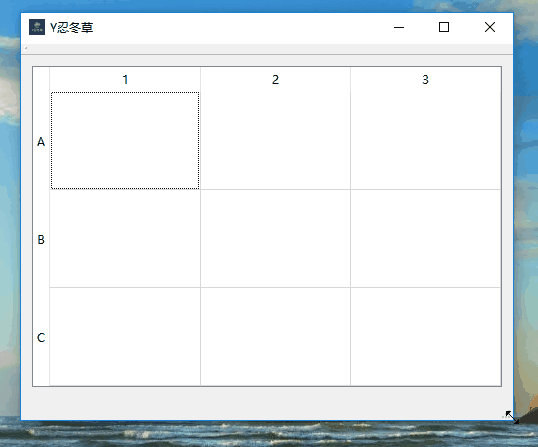
Task: Minimize the Y忍冬草 window
Action: tap(399, 27)
